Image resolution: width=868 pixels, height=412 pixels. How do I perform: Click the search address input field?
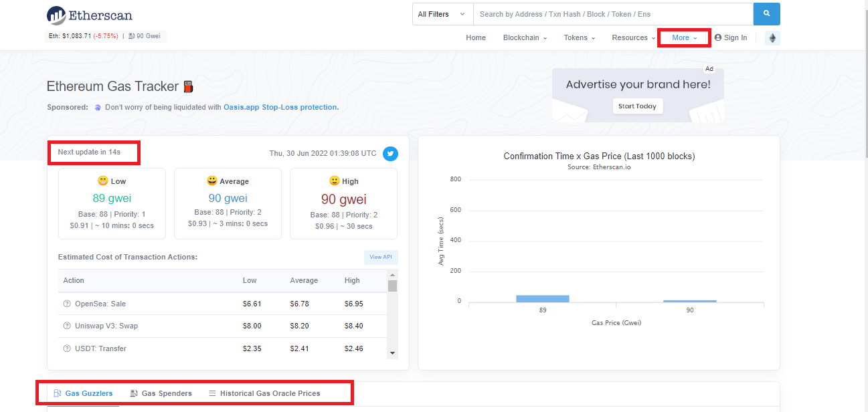pos(613,14)
